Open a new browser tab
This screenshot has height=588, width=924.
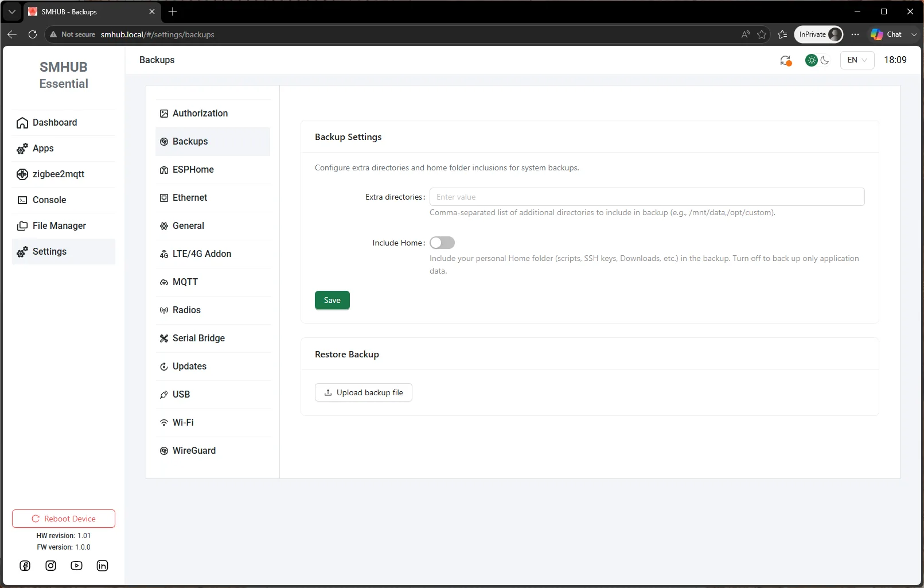pyautogui.click(x=173, y=11)
